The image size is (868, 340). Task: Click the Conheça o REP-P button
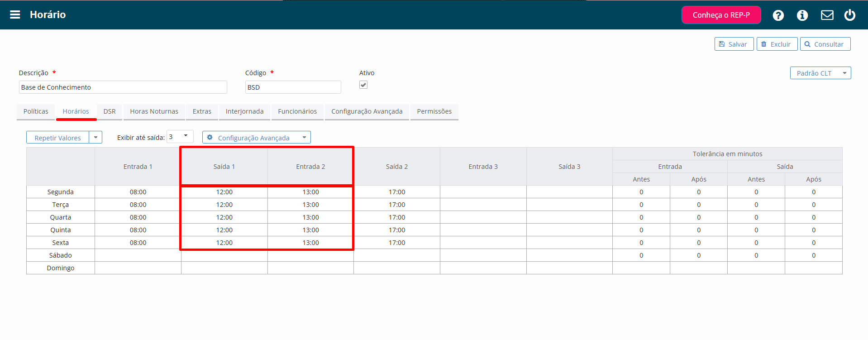(721, 15)
